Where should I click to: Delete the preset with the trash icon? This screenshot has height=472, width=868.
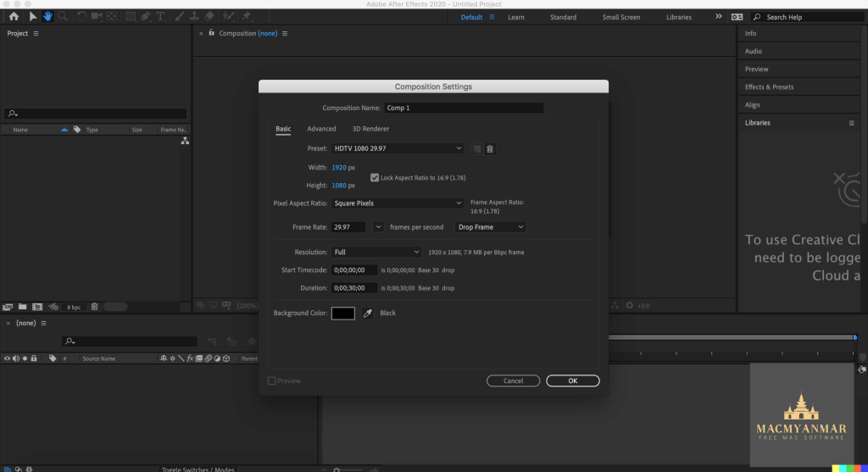click(x=490, y=149)
